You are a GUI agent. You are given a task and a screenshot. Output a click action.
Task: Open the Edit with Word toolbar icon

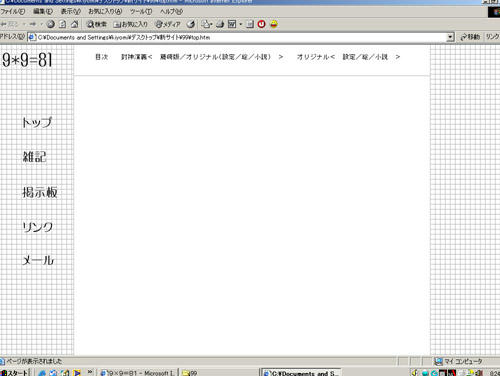click(x=232, y=24)
